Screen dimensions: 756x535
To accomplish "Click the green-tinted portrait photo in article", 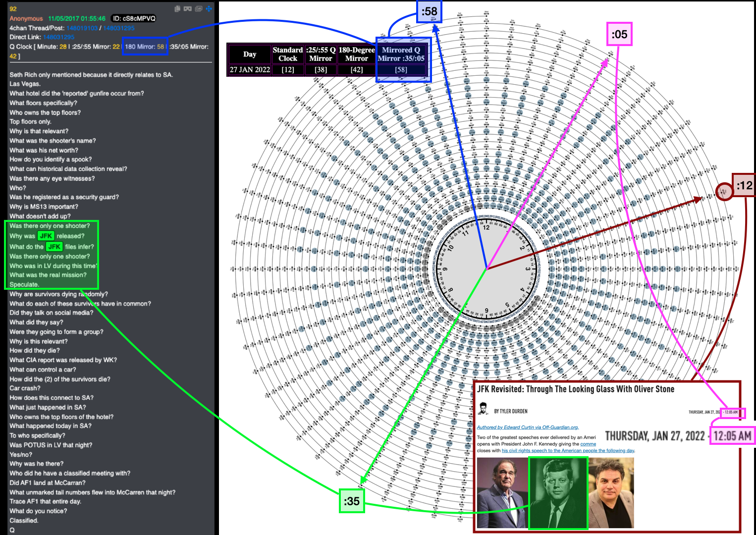I will [558, 492].
